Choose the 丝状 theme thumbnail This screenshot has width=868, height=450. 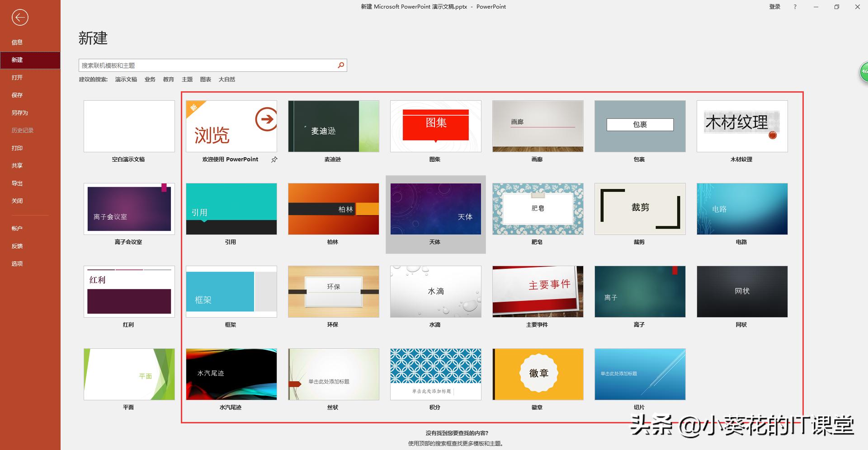334,374
